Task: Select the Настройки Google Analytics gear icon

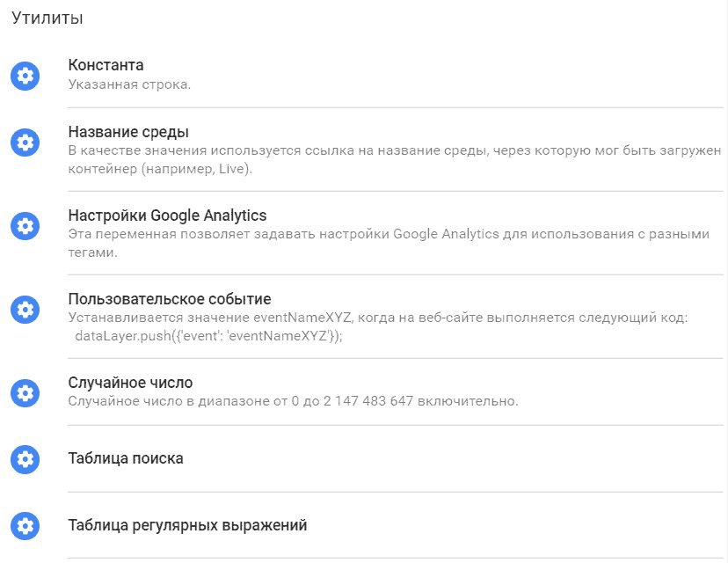Action: [25, 226]
